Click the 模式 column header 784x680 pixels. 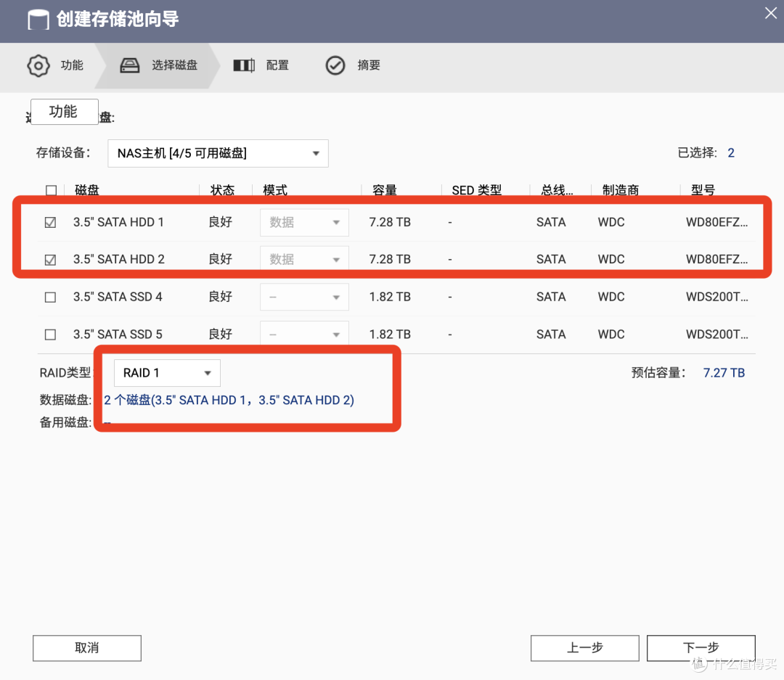pyautogui.click(x=275, y=190)
